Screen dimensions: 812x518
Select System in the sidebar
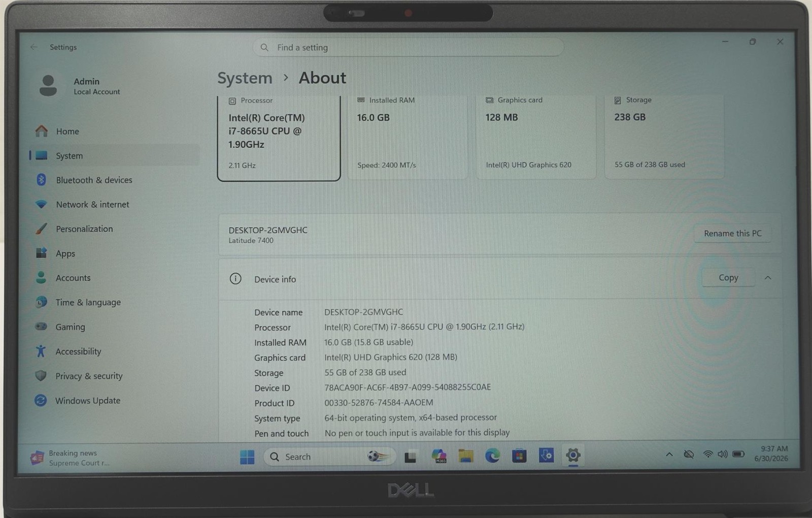click(x=114, y=156)
